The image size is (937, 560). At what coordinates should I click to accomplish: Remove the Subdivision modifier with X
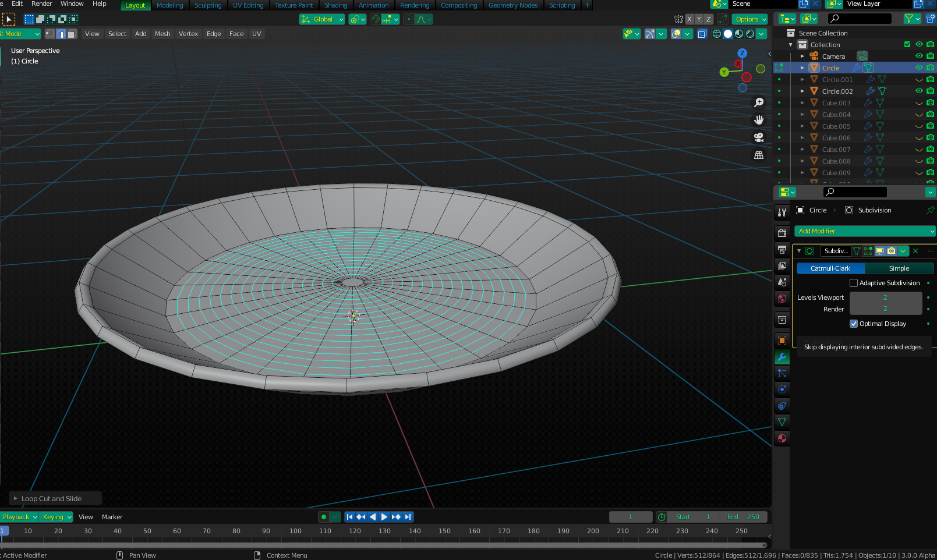[915, 251]
